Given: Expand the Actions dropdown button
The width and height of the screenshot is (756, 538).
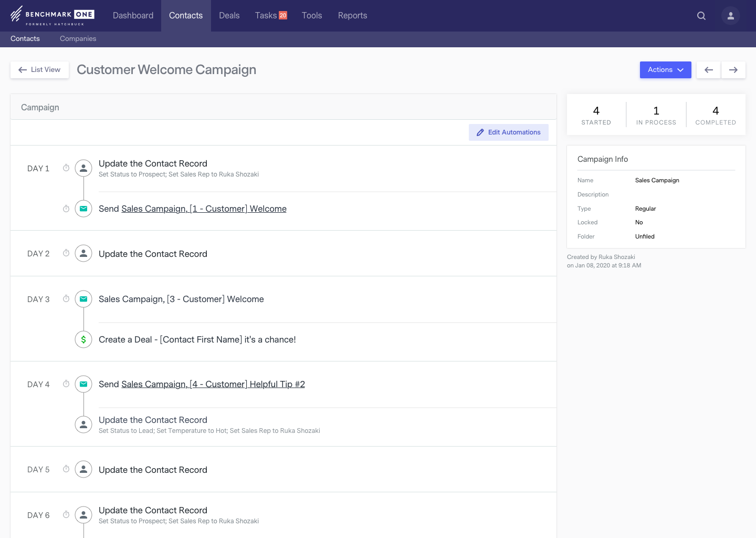Looking at the screenshot, I should point(665,70).
